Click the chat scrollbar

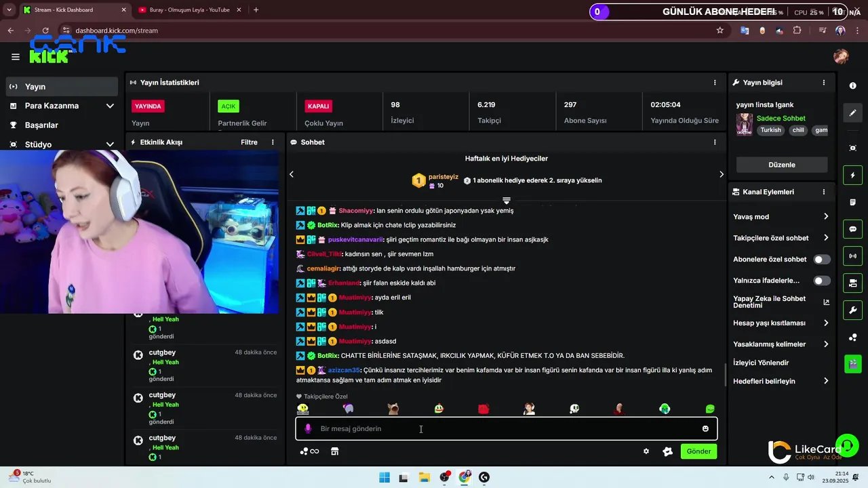pos(725,374)
